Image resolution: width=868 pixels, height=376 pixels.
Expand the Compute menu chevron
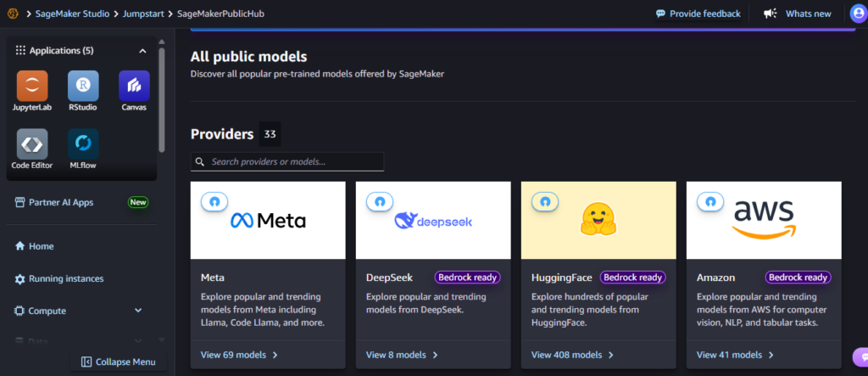pyautogui.click(x=138, y=311)
